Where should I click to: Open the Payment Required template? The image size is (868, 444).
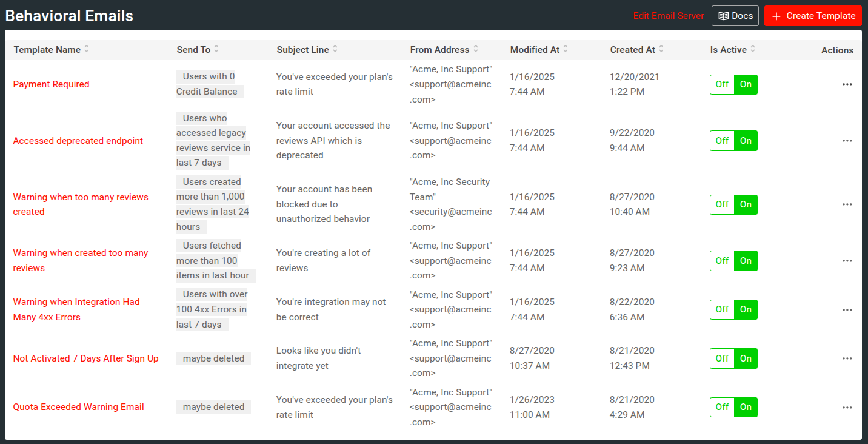pos(51,84)
